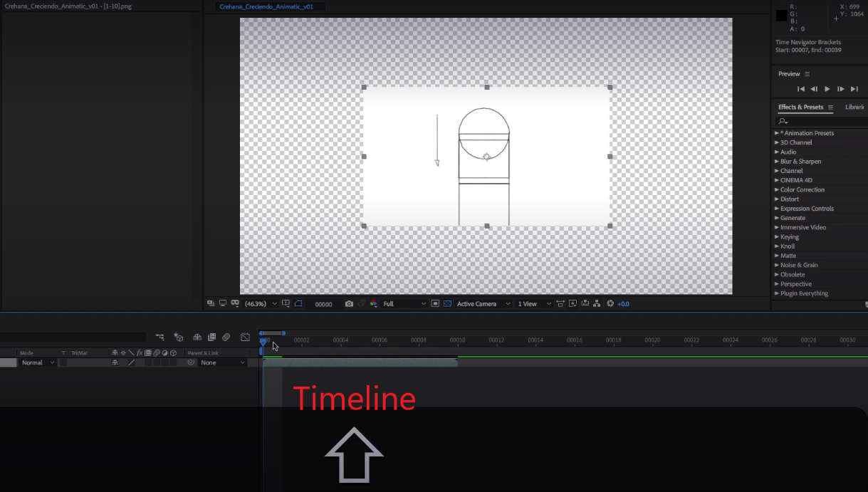
Task: Enable frame blending for the composition
Action: coord(211,337)
